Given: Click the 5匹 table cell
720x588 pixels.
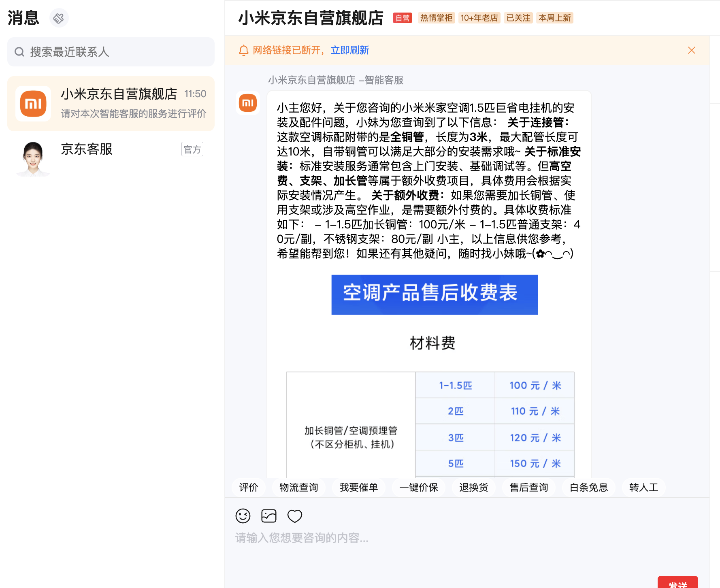Looking at the screenshot, I should point(455,463).
